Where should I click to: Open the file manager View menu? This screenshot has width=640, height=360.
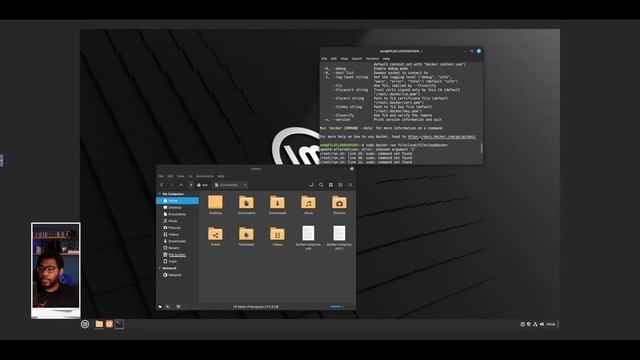[180, 176]
